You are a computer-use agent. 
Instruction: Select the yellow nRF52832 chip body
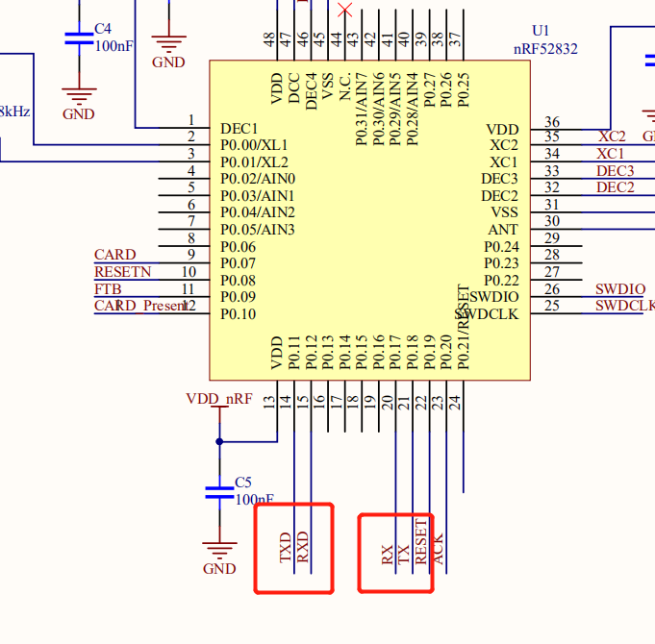[x=369, y=220]
